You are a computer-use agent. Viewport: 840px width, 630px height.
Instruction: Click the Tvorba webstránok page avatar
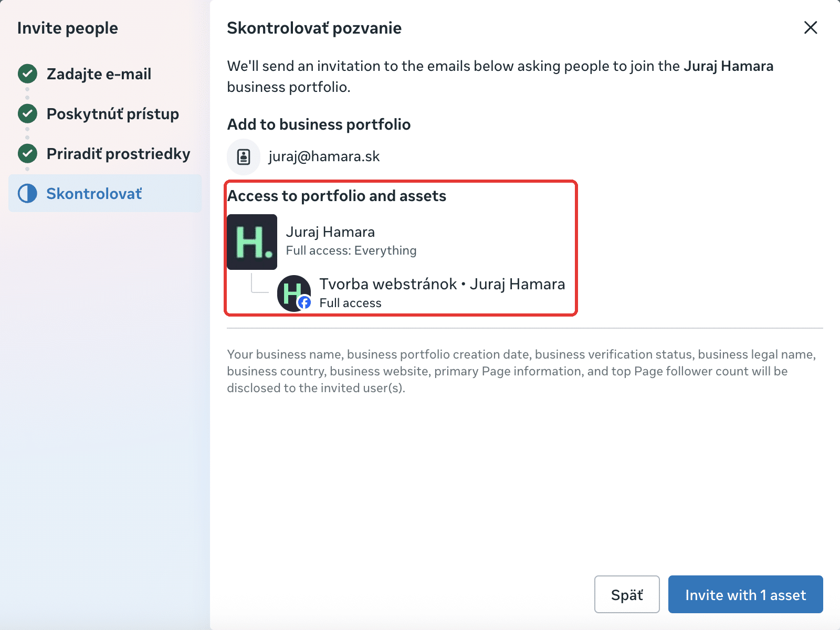click(294, 293)
